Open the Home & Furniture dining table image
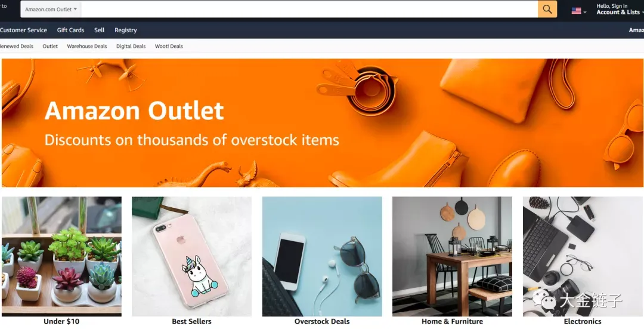Viewport: 644px width, 329px height. (x=452, y=256)
